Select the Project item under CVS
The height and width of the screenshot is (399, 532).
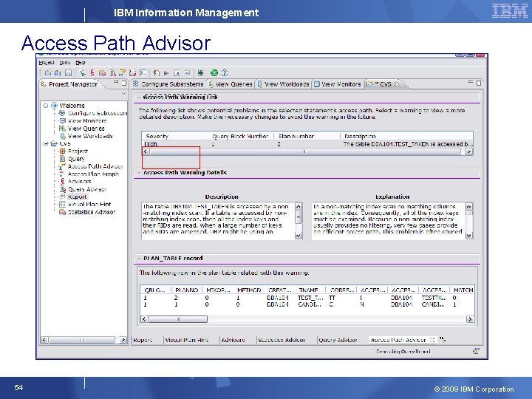pos(78,151)
